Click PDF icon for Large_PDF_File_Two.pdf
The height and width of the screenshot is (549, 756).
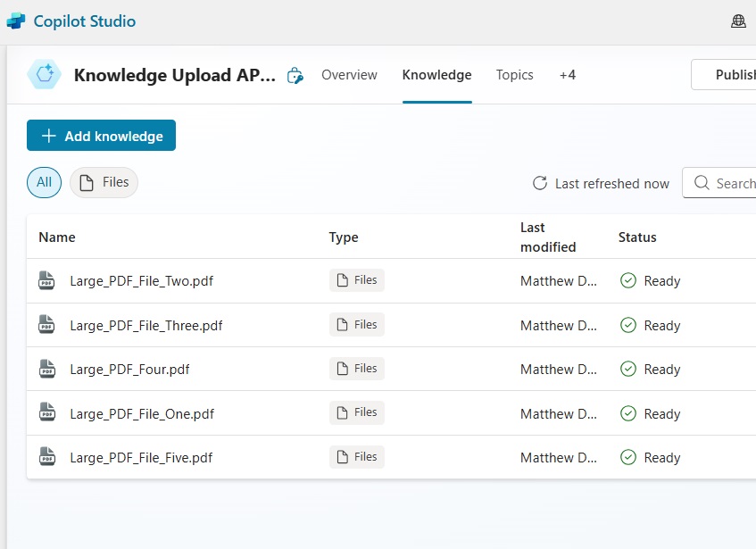pos(46,280)
